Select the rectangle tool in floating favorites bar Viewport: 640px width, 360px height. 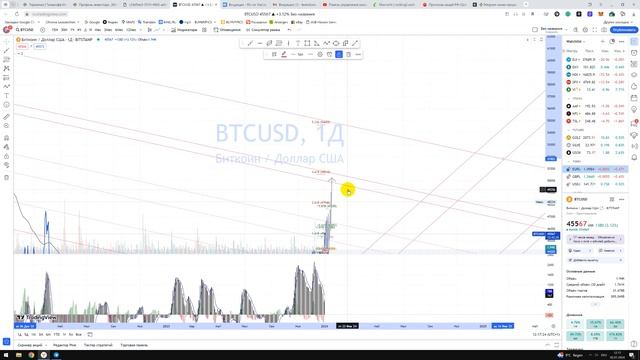click(x=307, y=43)
